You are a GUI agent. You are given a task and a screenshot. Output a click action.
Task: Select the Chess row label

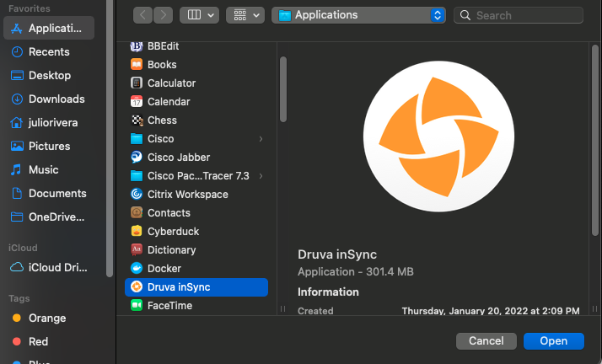(162, 120)
